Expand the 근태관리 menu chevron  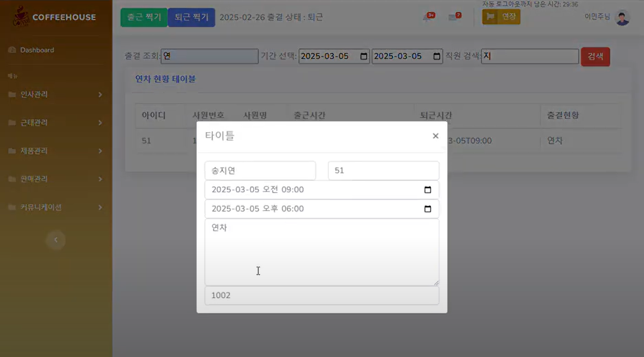coord(101,123)
